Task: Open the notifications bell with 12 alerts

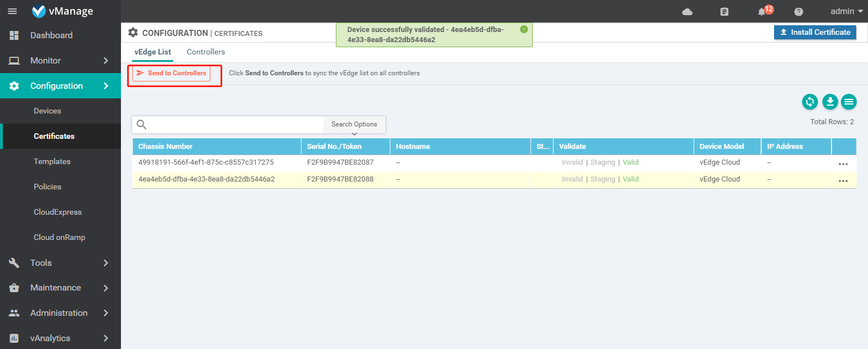Action: tap(764, 11)
